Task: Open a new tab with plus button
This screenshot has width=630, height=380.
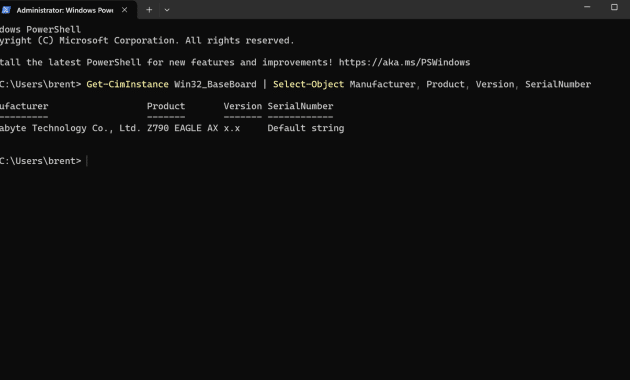Action: (149, 10)
